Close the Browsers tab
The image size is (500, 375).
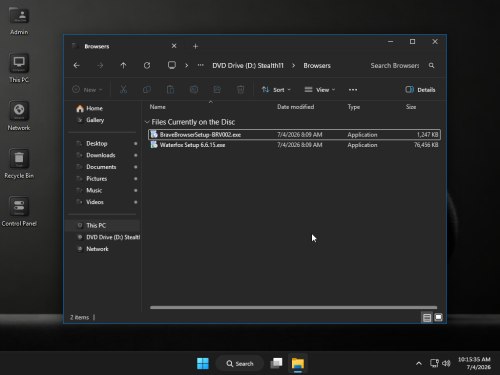[x=174, y=46]
